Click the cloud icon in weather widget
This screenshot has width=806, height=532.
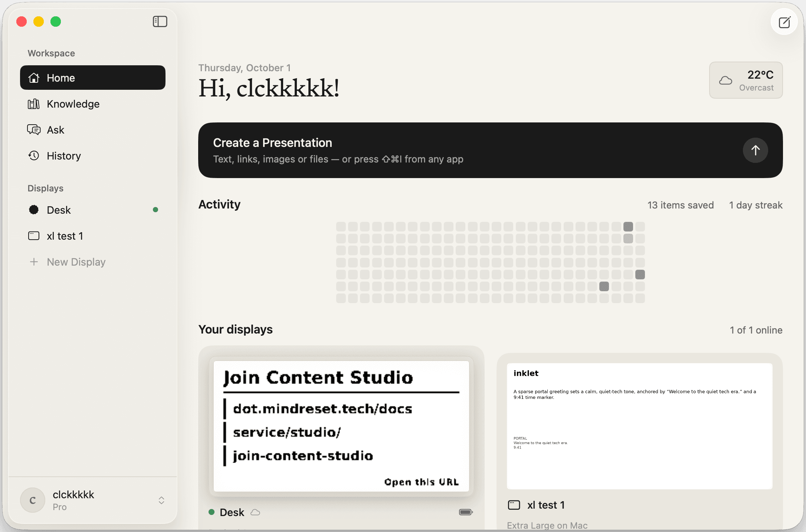(725, 80)
